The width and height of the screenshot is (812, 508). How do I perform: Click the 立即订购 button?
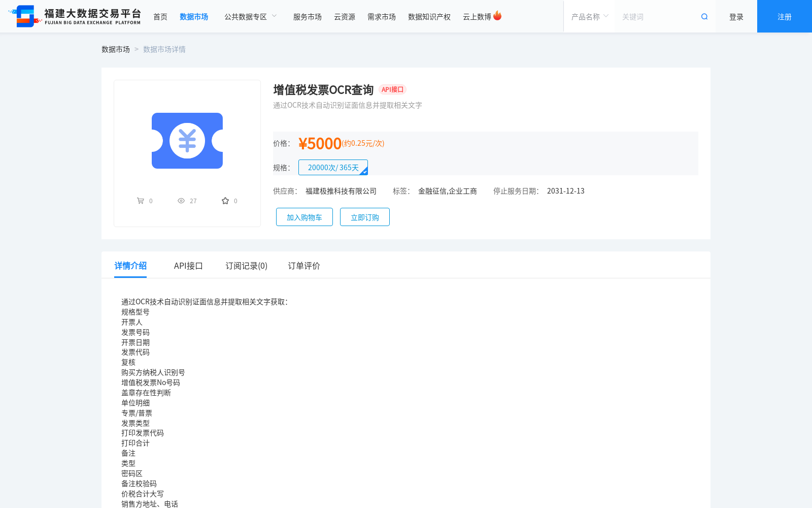pyautogui.click(x=365, y=217)
